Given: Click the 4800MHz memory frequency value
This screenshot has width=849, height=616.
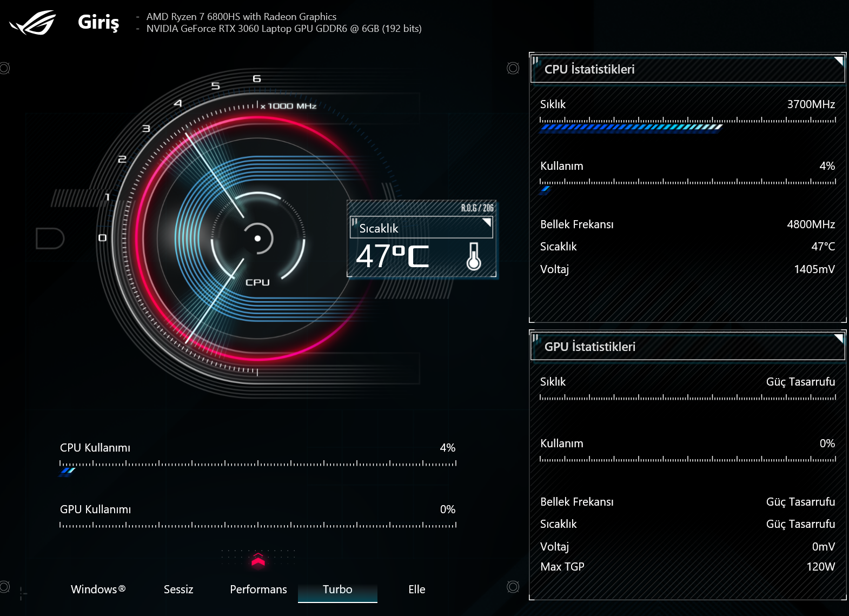Looking at the screenshot, I should pos(811,224).
